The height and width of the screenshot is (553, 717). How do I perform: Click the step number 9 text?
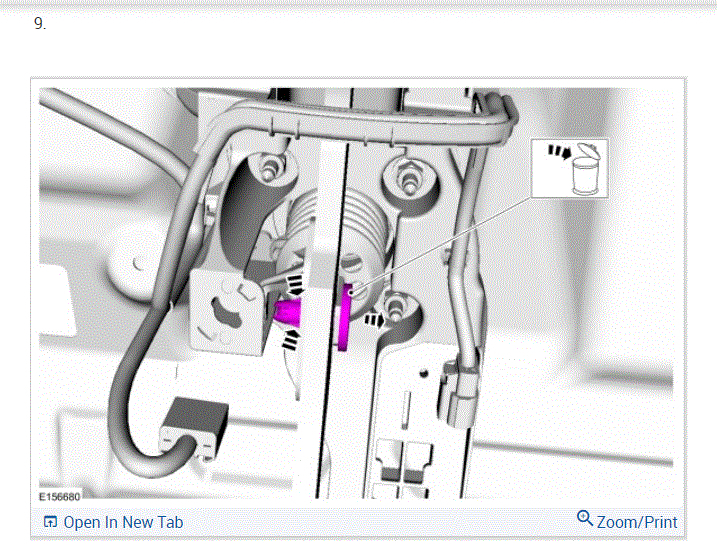(x=40, y=24)
